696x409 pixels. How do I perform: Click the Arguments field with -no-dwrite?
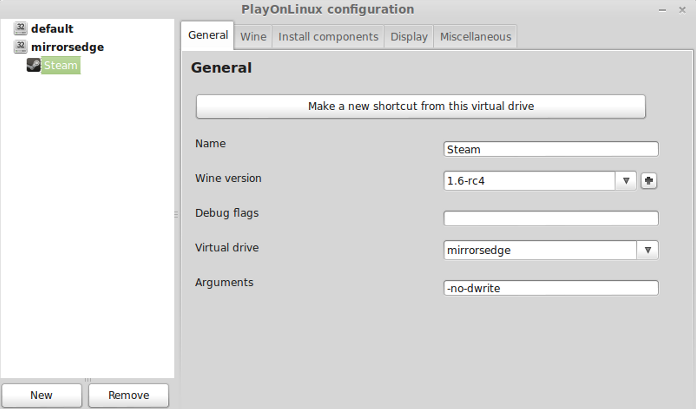point(551,288)
